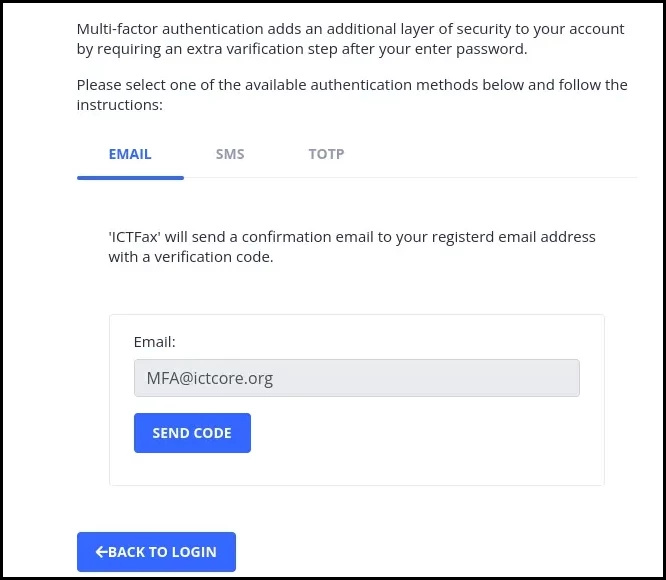Choose TOTP as the verification method

(x=326, y=154)
